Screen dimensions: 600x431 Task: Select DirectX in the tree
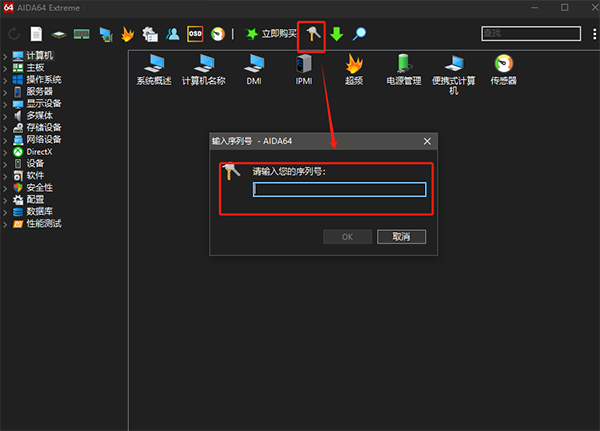pos(39,152)
